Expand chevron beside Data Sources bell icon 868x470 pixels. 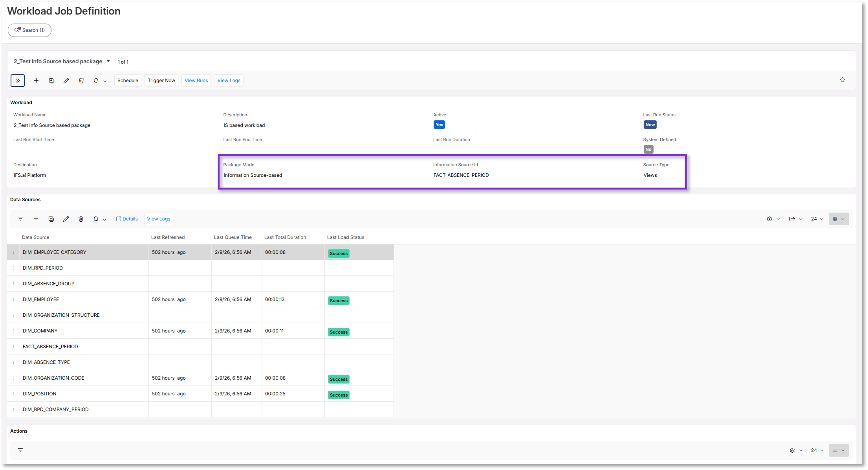pos(104,219)
